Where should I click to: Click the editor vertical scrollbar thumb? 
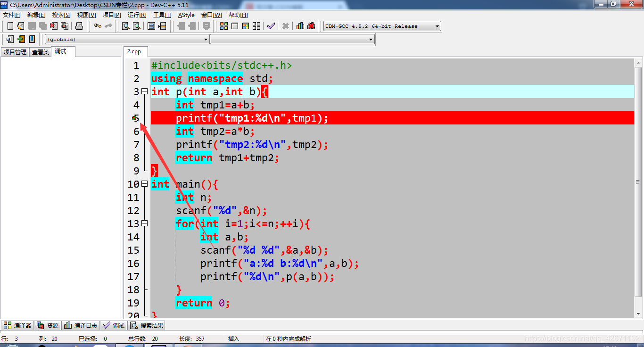tap(638, 182)
